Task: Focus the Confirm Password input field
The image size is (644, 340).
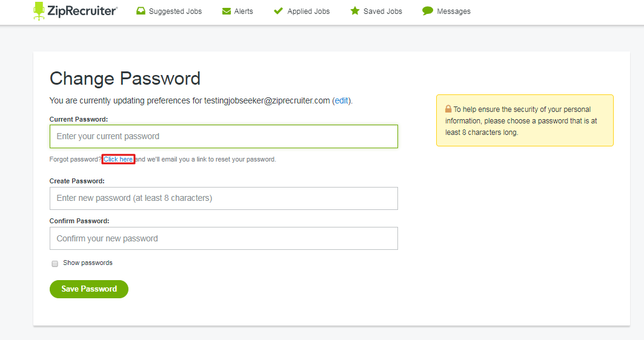Action: 224,238
